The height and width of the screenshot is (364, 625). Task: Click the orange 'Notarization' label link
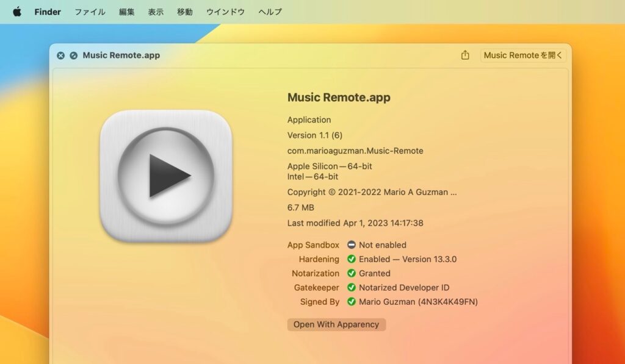tap(316, 273)
